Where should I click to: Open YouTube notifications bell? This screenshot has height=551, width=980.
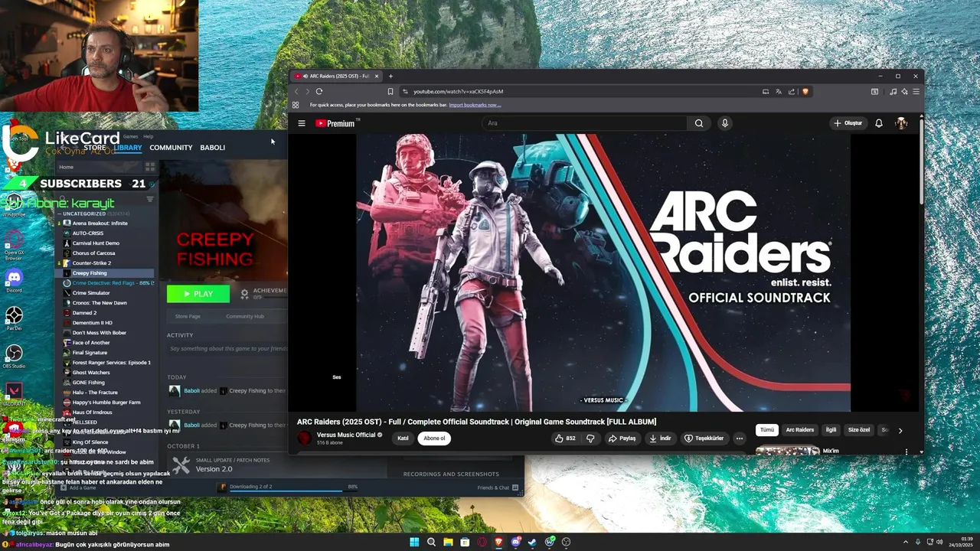(879, 123)
